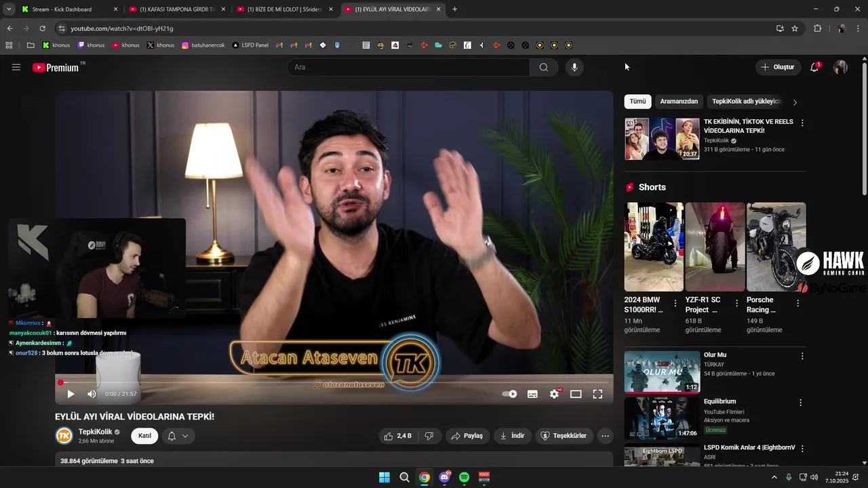Toggle autoplay switch in the player
Screen dimensions: 868x488
coord(509,394)
